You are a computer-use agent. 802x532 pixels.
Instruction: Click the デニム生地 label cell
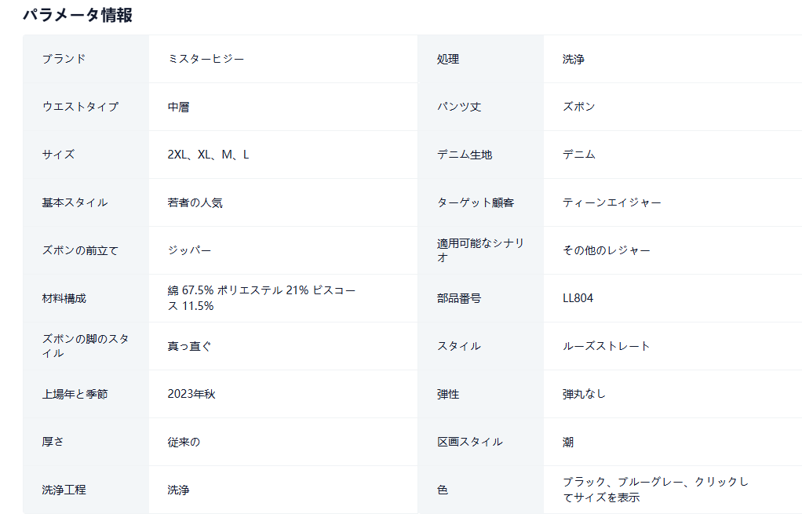click(x=464, y=155)
